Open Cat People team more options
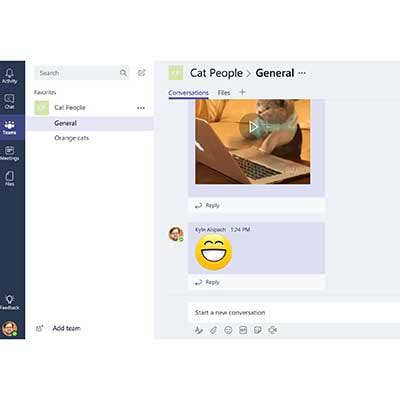 coord(141,108)
